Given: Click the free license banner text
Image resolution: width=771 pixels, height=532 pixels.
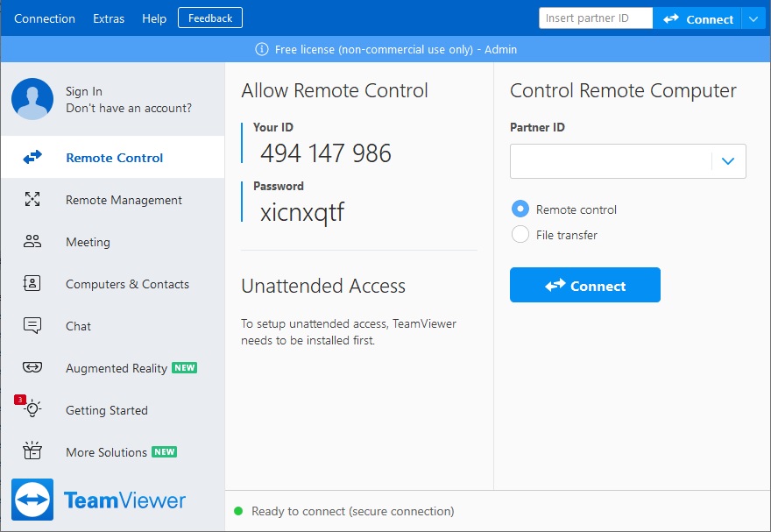Looking at the screenshot, I should click(x=396, y=49).
